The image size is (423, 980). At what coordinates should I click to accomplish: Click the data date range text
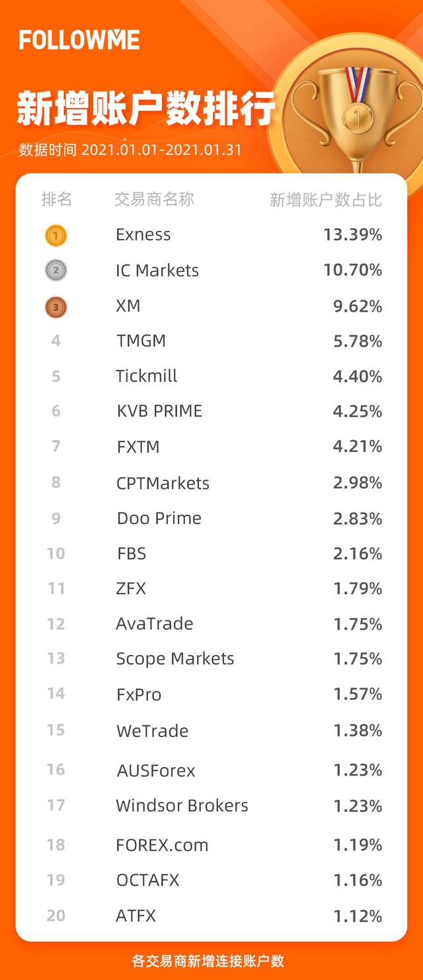click(x=130, y=150)
